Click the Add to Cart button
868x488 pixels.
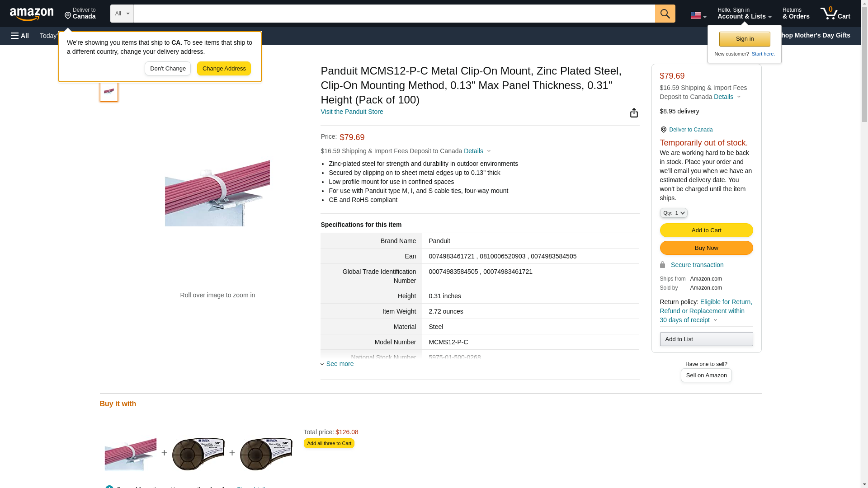click(x=706, y=230)
